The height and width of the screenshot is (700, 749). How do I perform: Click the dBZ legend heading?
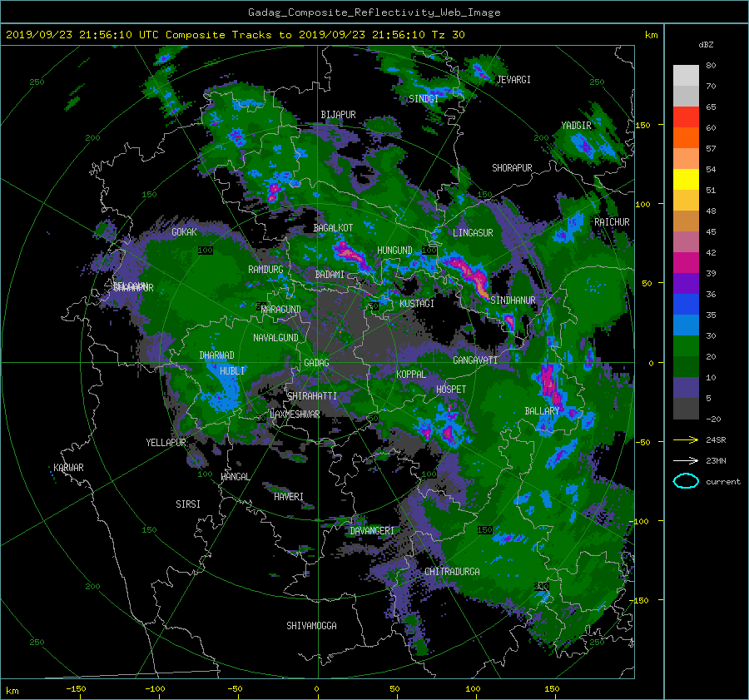[706, 44]
